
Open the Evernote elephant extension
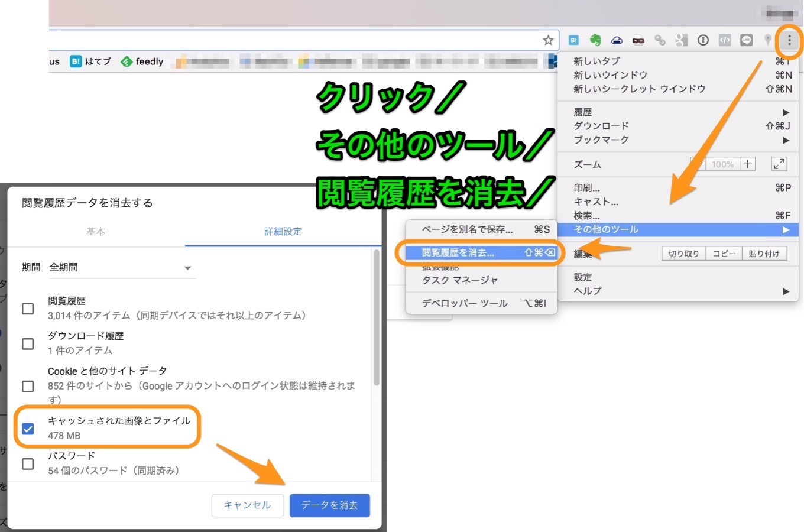coord(595,40)
